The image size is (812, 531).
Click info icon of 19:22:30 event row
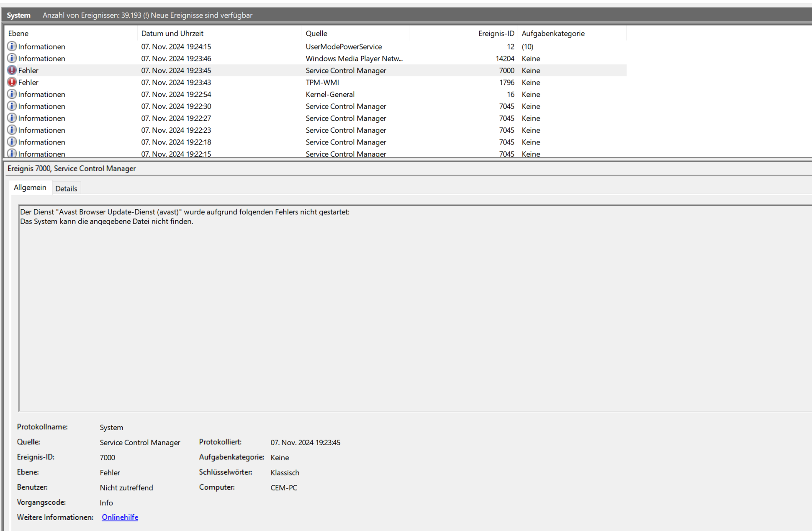click(x=12, y=106)
